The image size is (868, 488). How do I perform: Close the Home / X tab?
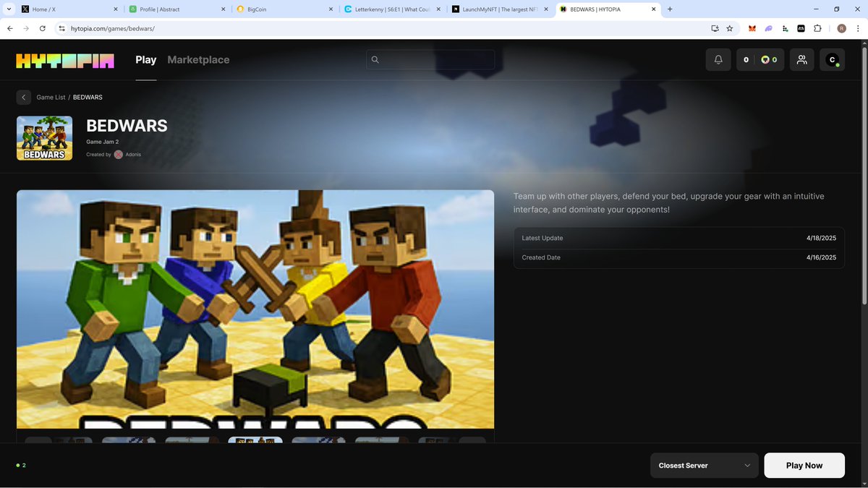click(x=116, y=9)
